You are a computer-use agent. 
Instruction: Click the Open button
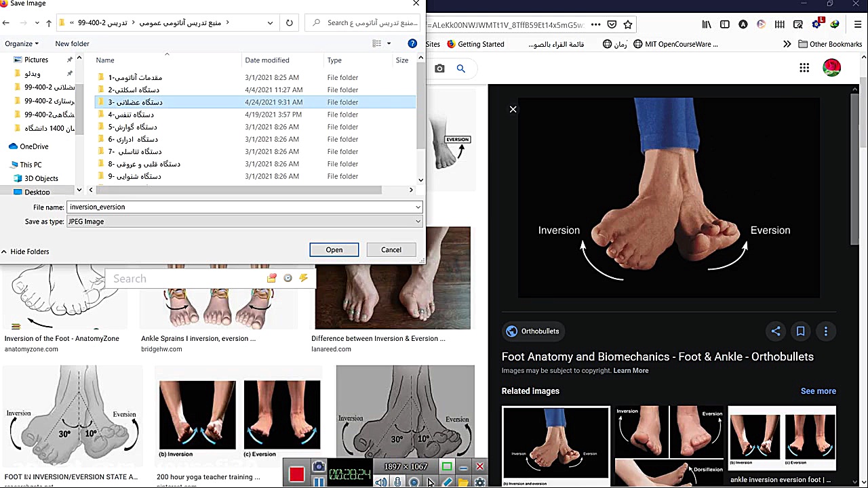pos(334,250)
